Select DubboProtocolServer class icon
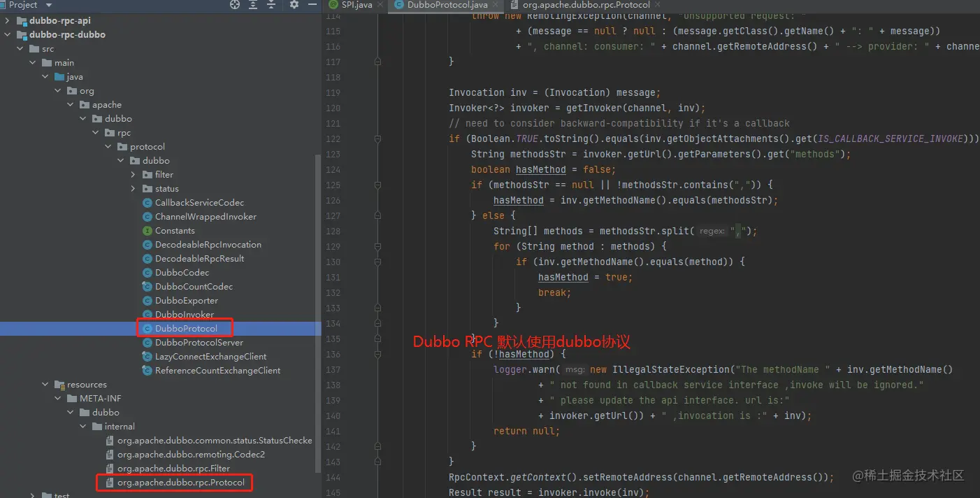This screenshot has width=980, height=498. (147, 343)
